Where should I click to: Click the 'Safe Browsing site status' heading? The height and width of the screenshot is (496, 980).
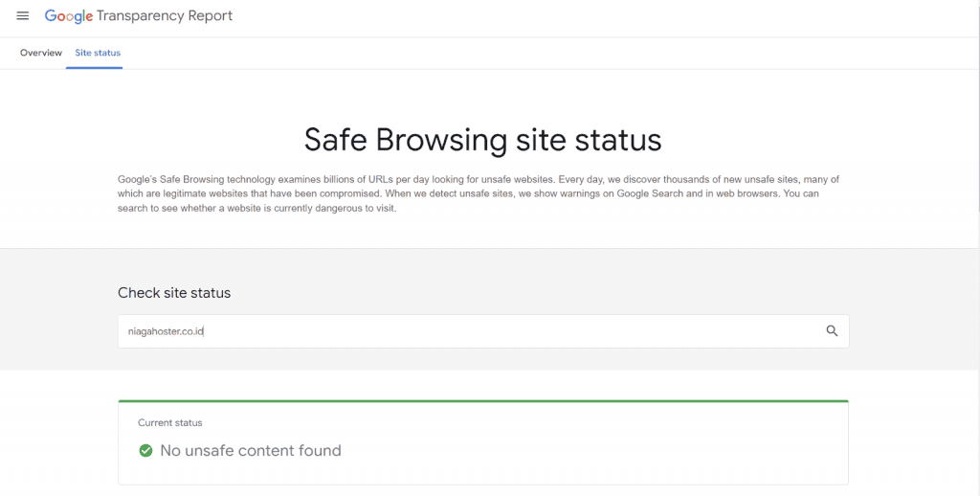(x=482, y=140)
